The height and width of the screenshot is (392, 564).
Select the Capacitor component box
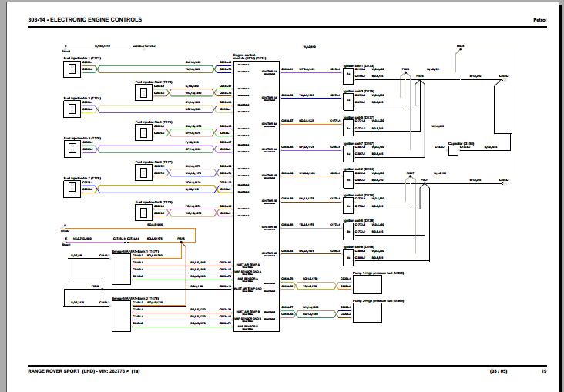(x=453, y=151)
